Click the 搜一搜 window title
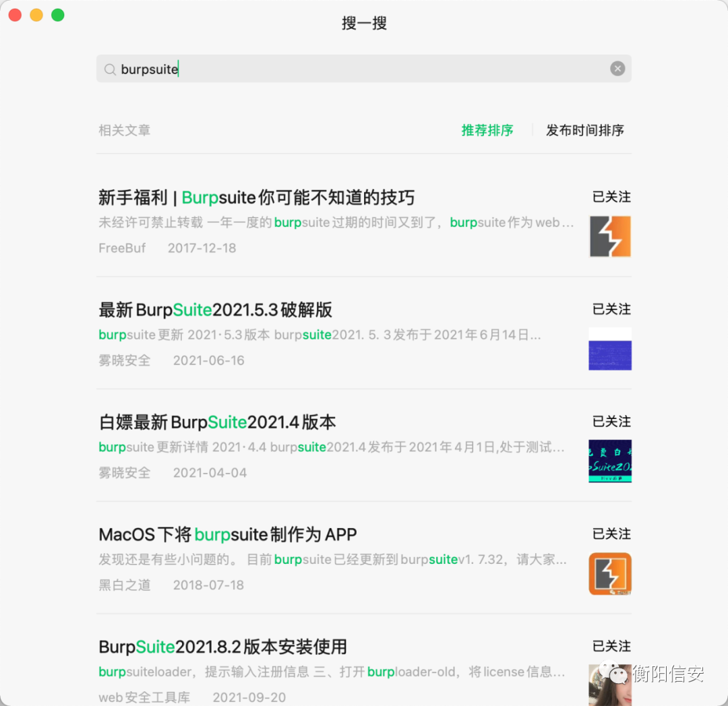Screen dimensions: 728x706 pyautogui.click(x=364, y=23)
